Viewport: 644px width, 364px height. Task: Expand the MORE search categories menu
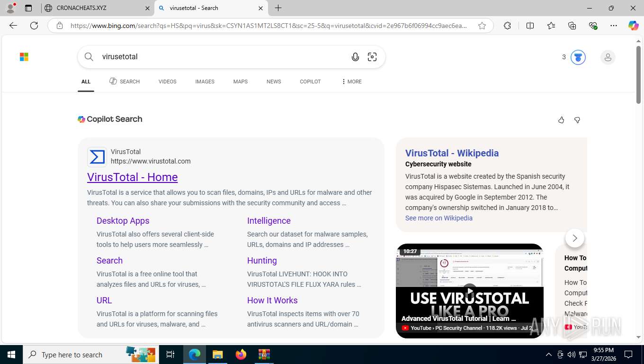[x=351, y=82]
